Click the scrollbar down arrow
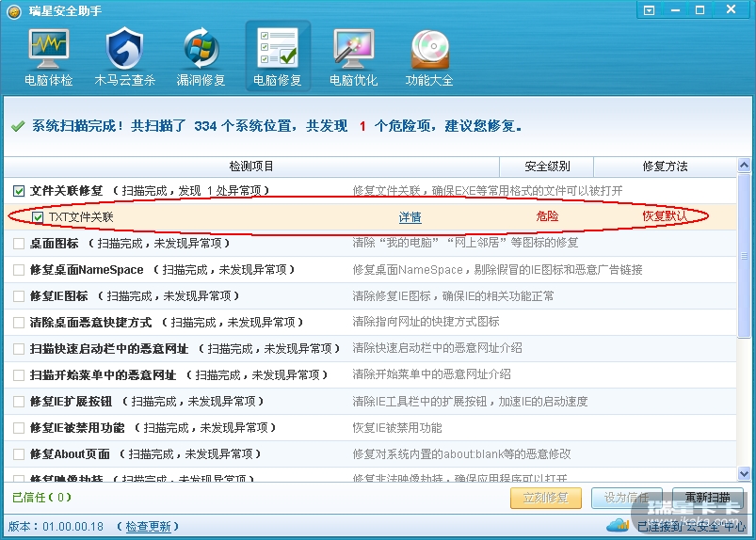 744,473
